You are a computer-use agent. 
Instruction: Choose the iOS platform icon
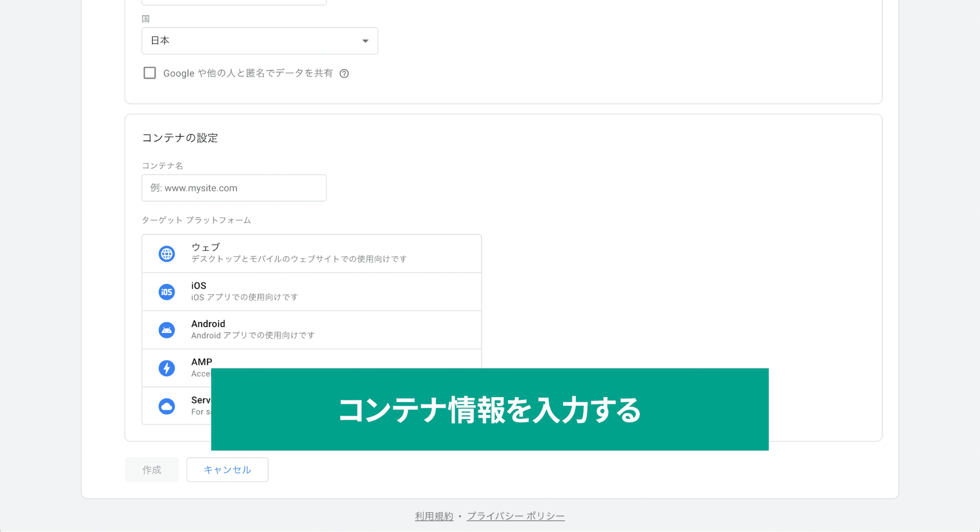point(167,292)
